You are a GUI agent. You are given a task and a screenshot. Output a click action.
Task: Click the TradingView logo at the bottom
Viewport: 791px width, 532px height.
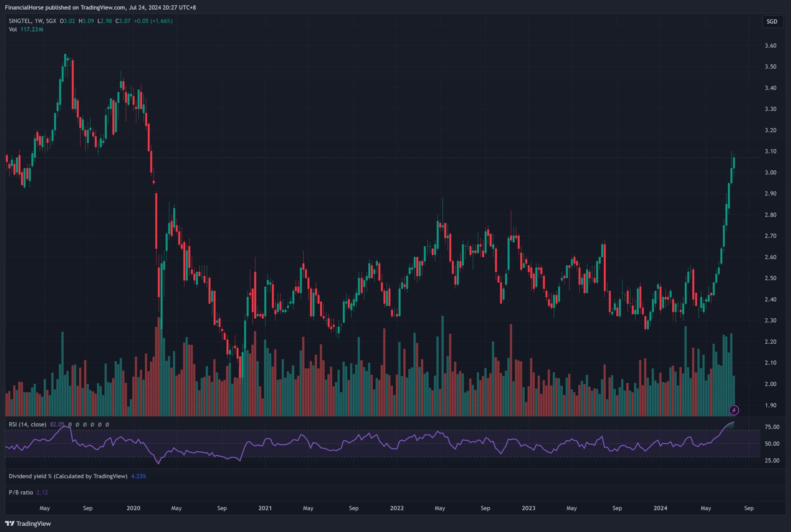tap(28, 524)
